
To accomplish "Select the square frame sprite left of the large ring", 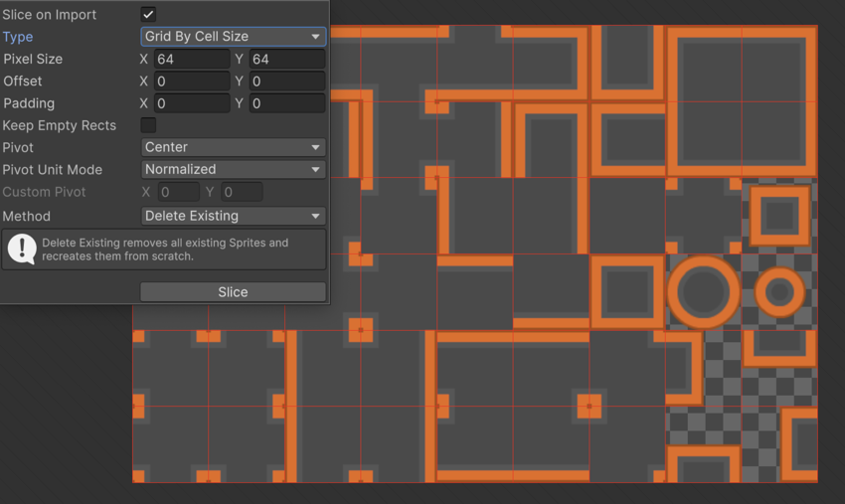I will (x=626, y=292).
